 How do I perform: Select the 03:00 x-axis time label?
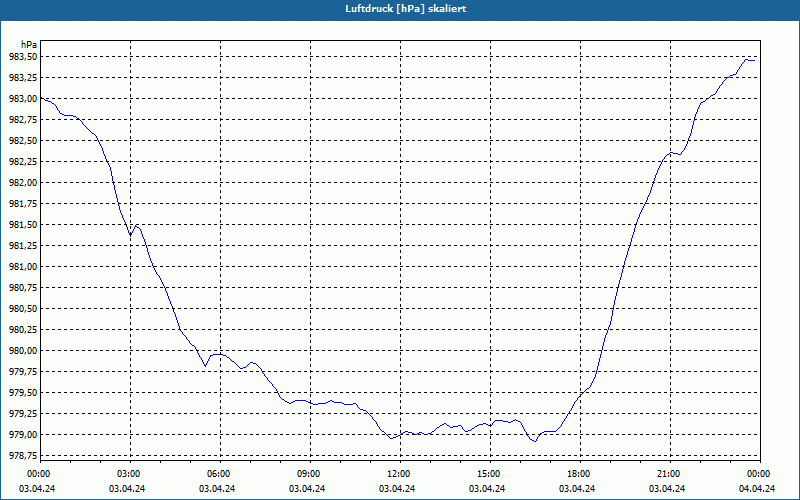tap(128, 474)
